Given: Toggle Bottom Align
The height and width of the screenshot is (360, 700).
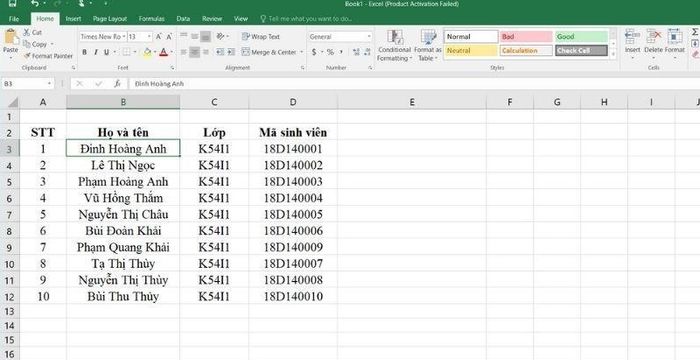Looking at the screenshot, I should [x=205, y=36].
